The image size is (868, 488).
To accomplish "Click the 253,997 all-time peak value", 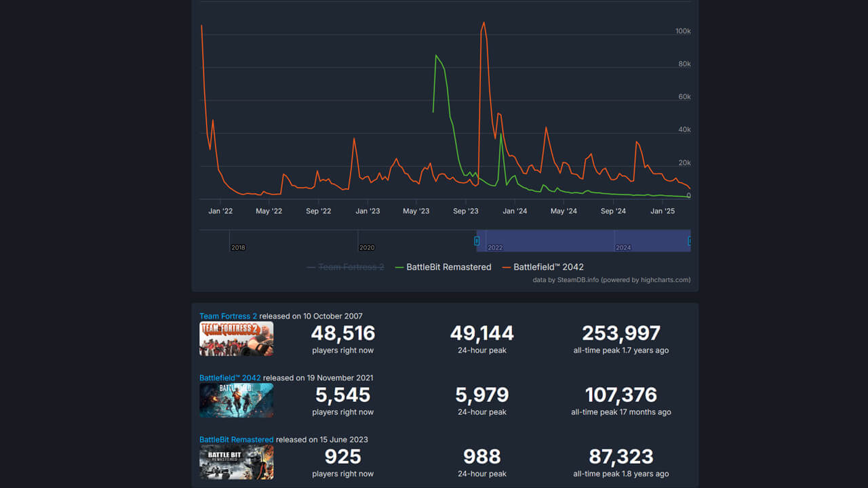I will [621, 333].
